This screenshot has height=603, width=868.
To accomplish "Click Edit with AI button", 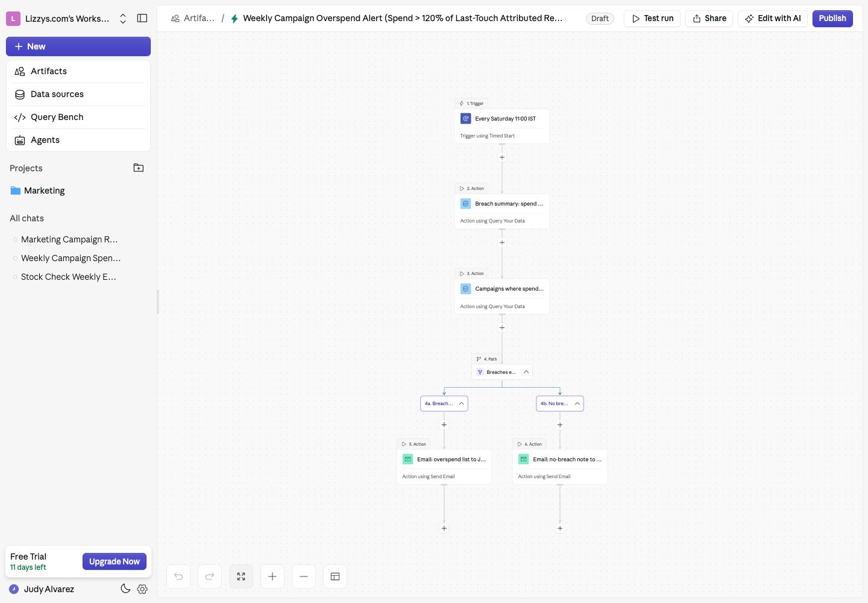I will [773, 19].
